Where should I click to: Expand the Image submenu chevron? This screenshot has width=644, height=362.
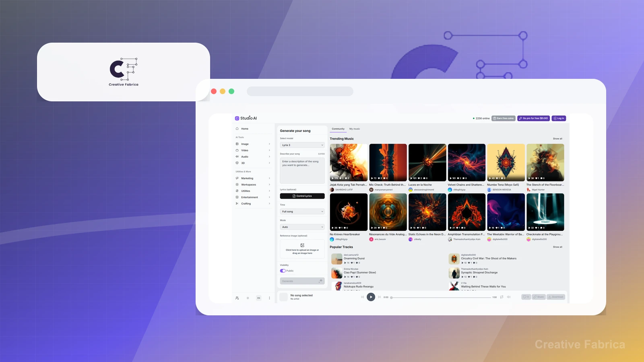(x=269, y=144)
